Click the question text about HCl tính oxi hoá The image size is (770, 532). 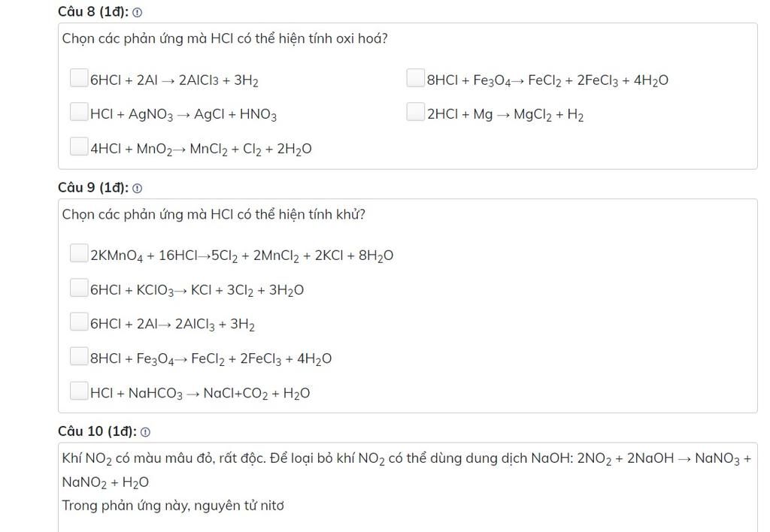pyautogui.click(x=225, y=38)
